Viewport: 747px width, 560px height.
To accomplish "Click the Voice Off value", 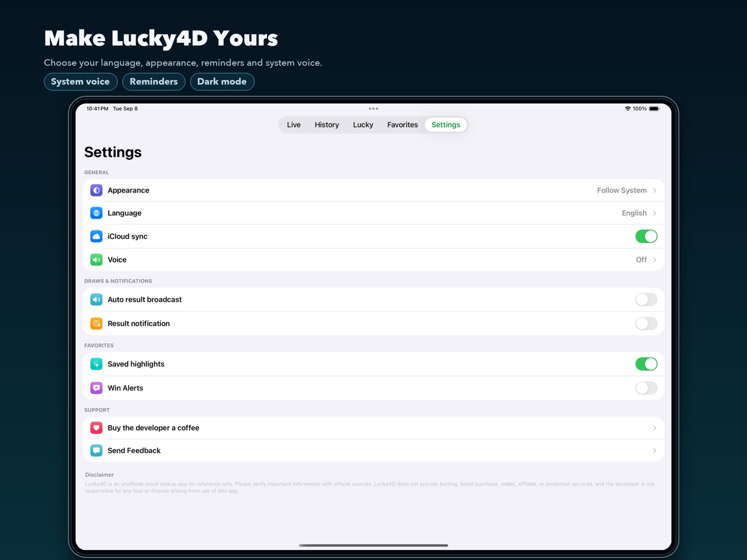I will [641, 260].
